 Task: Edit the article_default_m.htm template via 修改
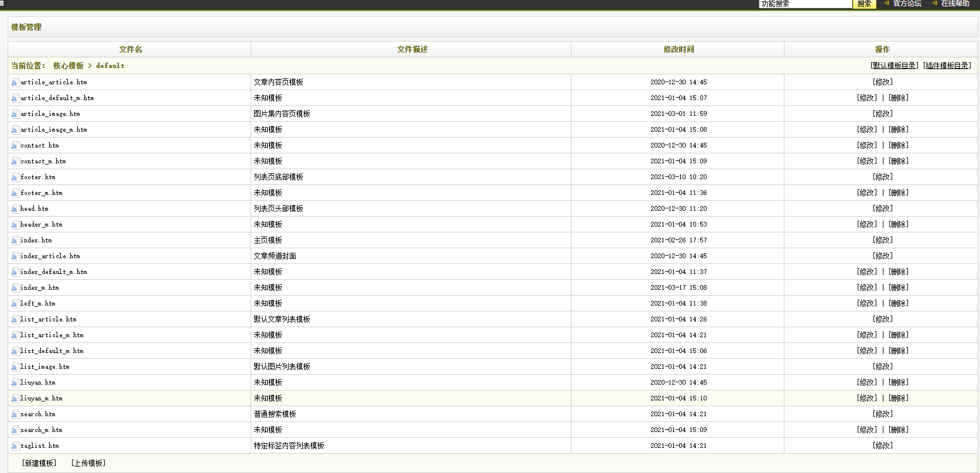click(x=867, y=98)
